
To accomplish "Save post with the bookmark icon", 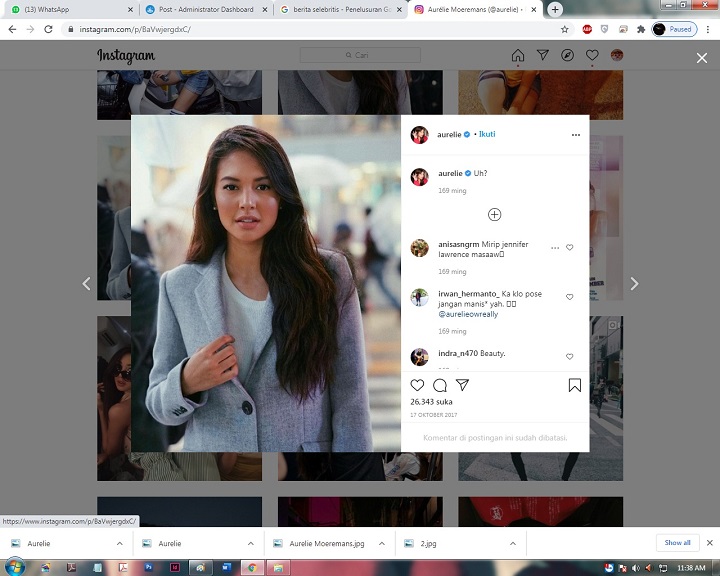I will pos(575,385).
